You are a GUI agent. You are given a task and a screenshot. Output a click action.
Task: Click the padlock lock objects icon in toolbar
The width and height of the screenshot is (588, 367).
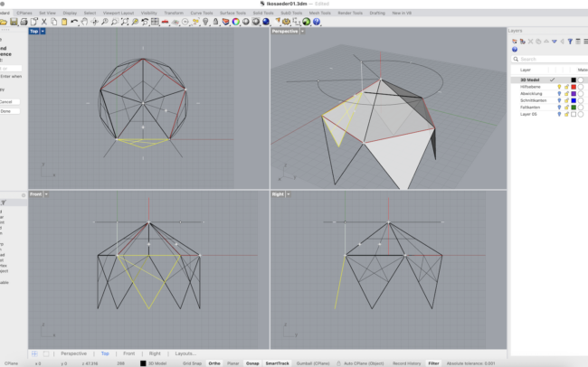point(215,22)
